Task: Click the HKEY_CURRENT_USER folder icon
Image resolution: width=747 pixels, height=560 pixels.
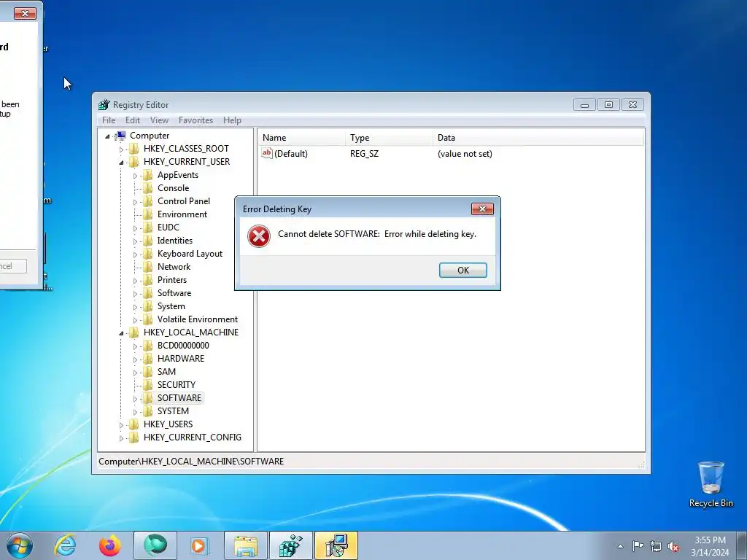Action: pyautogui.click(x=134, y=162)
